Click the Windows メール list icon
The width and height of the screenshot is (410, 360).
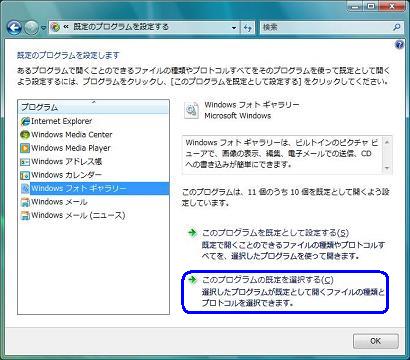25,202
